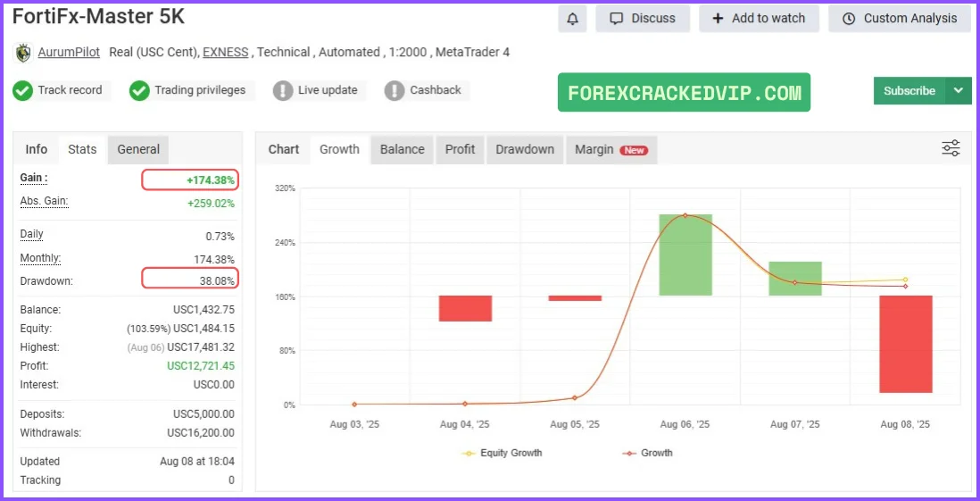This screenshot has width=980, height=501.
Task: Open the Margin tab marked New
Action: coord(610,149)
